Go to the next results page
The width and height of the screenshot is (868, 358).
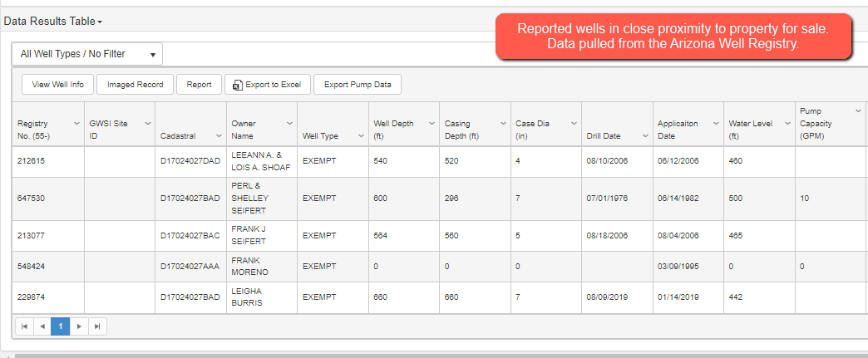click(79, 326)
